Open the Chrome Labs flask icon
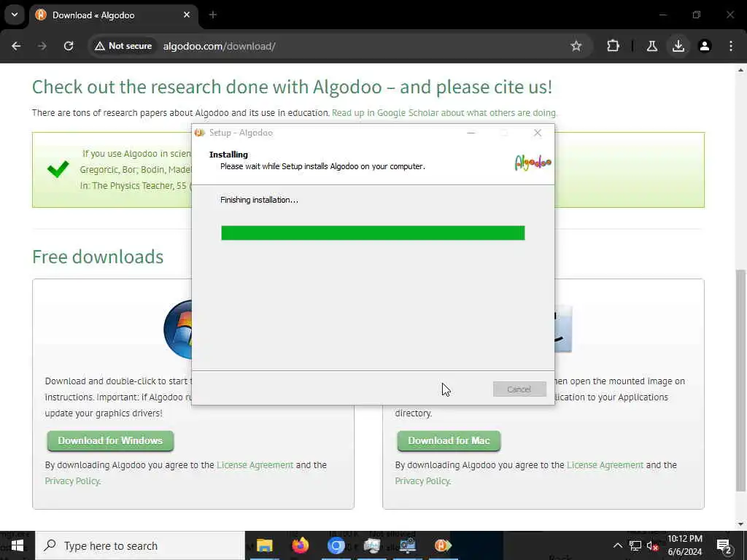 click(x=651, y=46)
